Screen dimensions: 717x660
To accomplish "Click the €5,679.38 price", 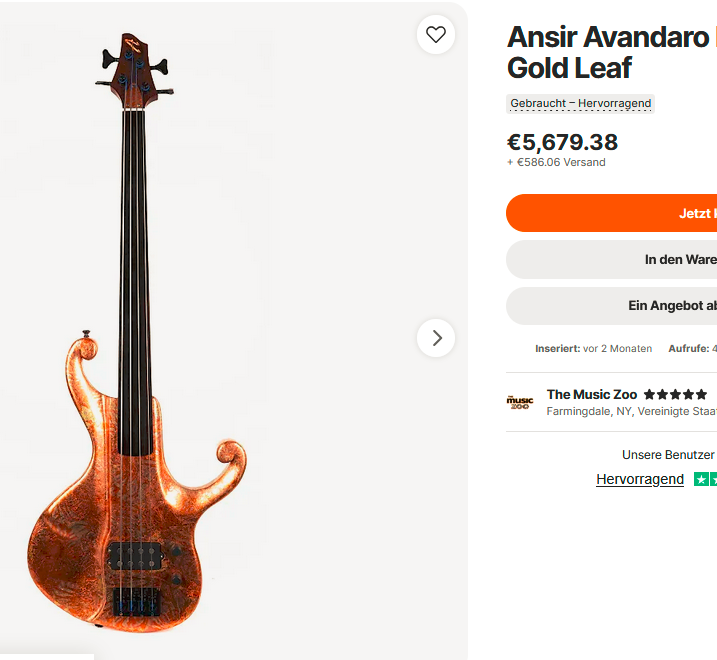I will [562, 142].
